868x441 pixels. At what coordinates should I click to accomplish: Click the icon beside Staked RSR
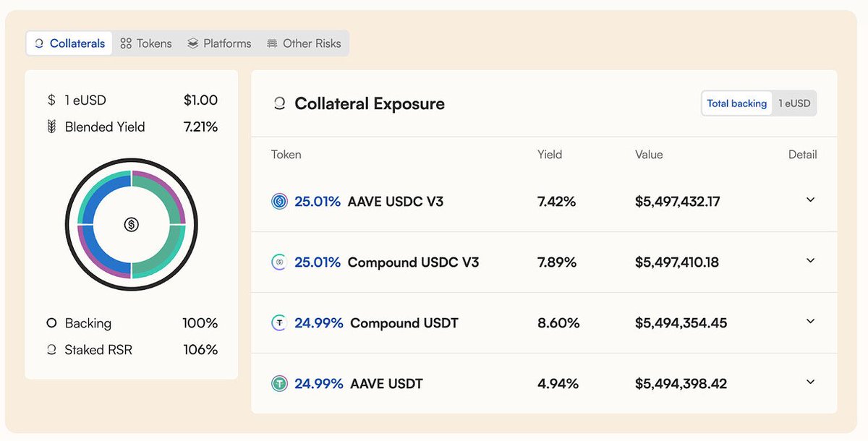pyautogui.click(x=51, y=350)
